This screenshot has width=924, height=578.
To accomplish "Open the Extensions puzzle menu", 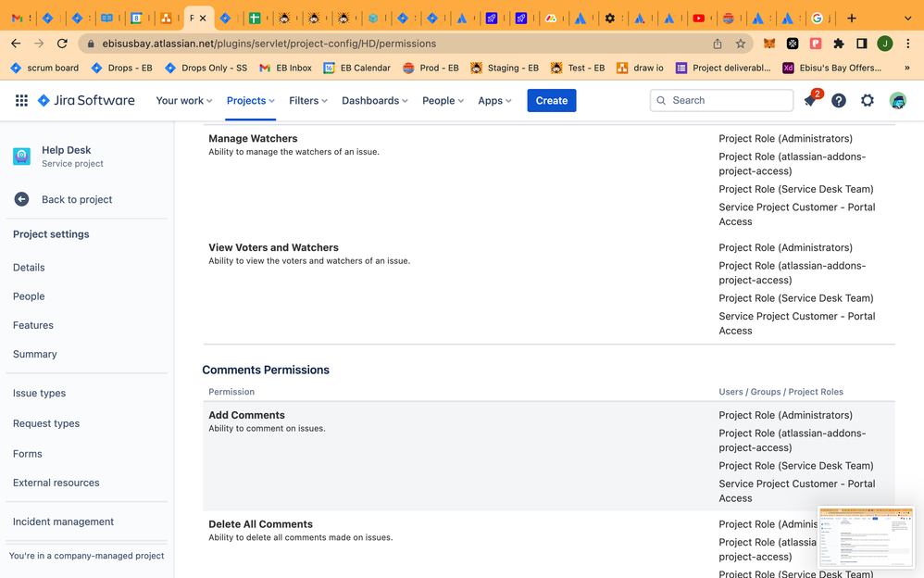I will pyautogui.click(x=838, y=43).
